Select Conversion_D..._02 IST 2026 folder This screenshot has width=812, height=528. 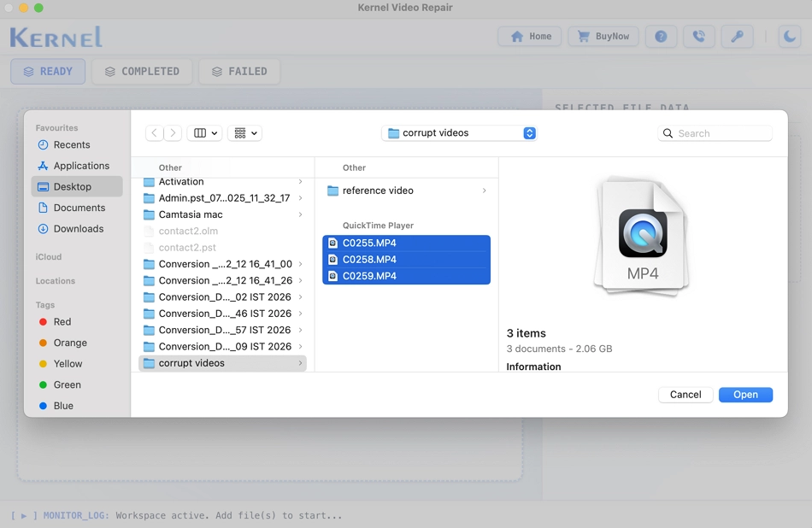coord(223,297)
